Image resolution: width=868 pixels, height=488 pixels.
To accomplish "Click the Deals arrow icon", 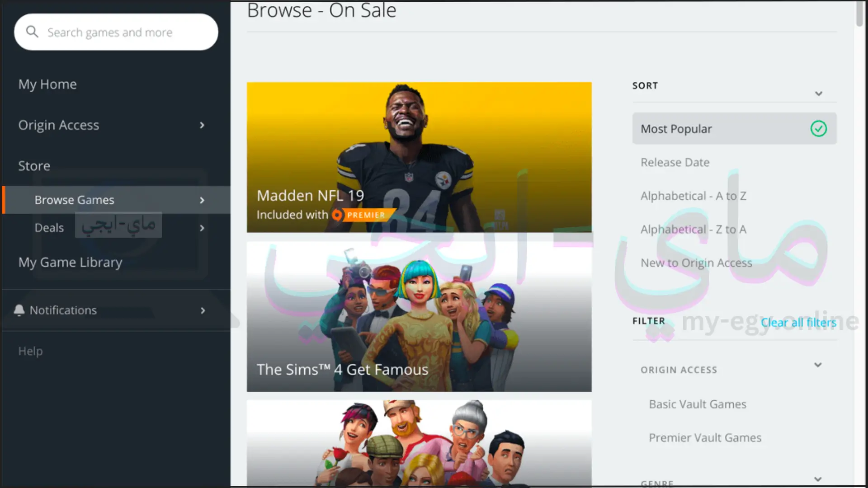I will pyautogui.click(x=202, y=228).
